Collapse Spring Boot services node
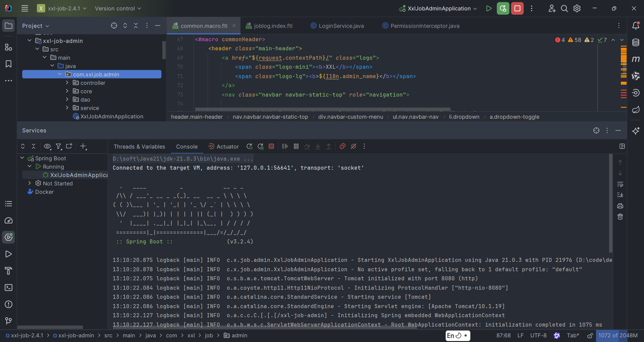The height and width of the screenshot is (342, 644). coord(22,158)
